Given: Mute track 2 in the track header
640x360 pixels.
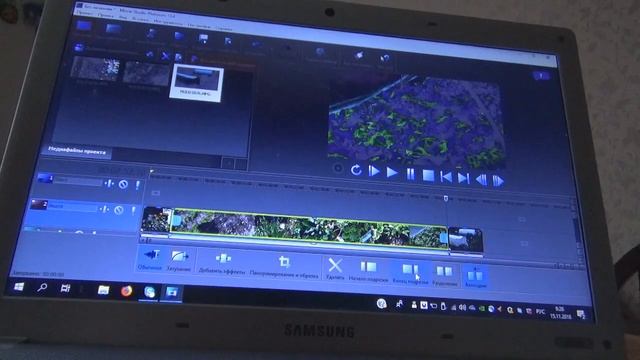Looking at the screenshot, I should 118,210.
